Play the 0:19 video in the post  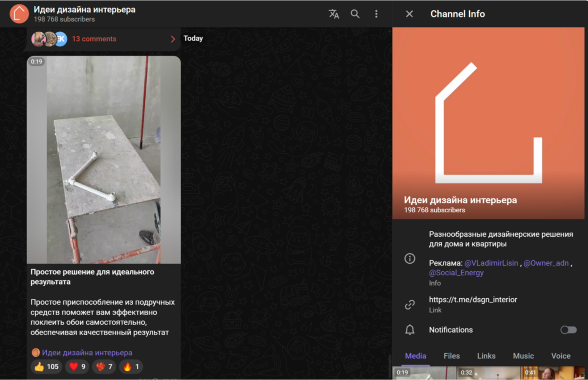pos(103,160)
